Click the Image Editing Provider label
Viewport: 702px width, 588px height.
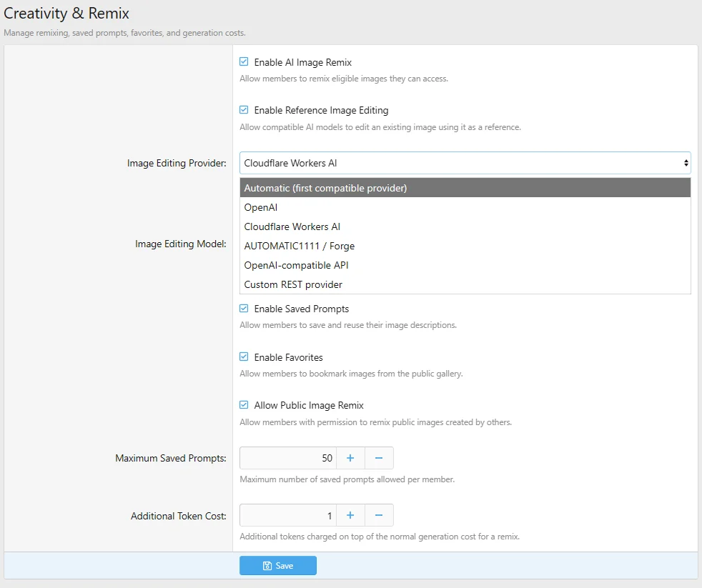(177, 163)
